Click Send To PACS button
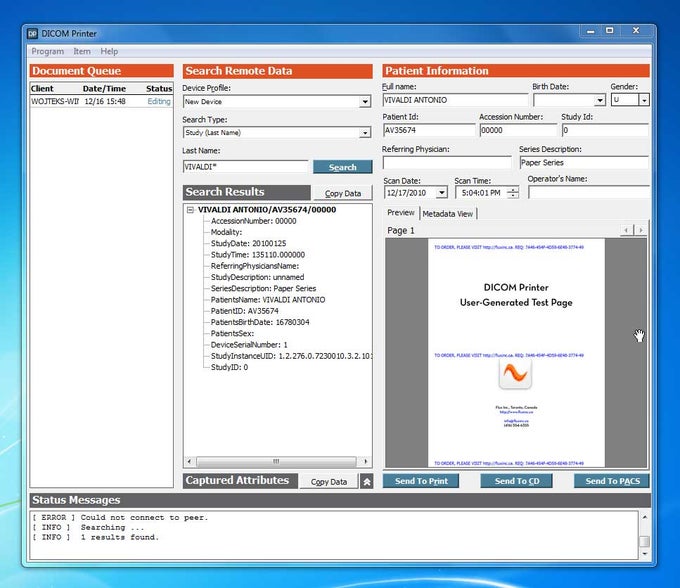The height and width of the screenshot is (588, 680). (x=611, y=481)
